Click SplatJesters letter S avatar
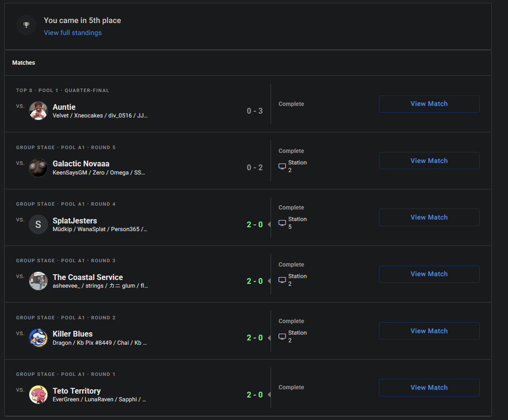Viewport: 508px width, 420px height. [38, 224]
